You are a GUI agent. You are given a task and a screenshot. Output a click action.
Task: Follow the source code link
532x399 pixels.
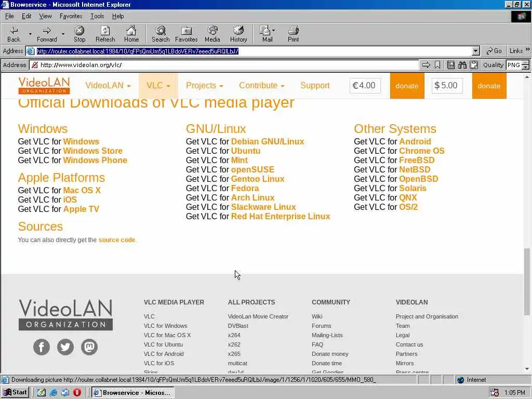(117, 240)
